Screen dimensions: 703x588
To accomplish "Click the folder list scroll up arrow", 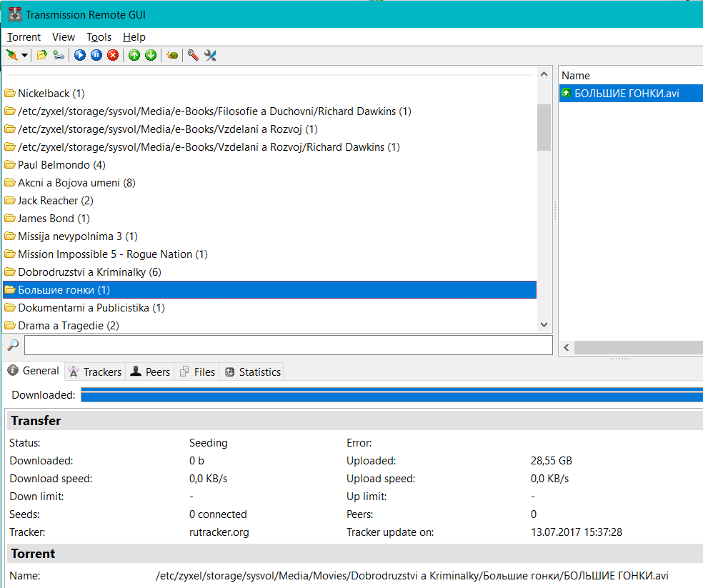I will click(544, 74).
